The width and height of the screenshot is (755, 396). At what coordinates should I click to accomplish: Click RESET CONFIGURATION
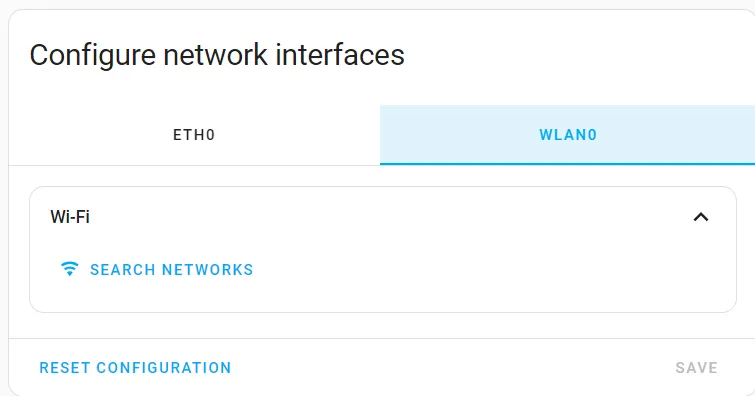pos(135,368)
